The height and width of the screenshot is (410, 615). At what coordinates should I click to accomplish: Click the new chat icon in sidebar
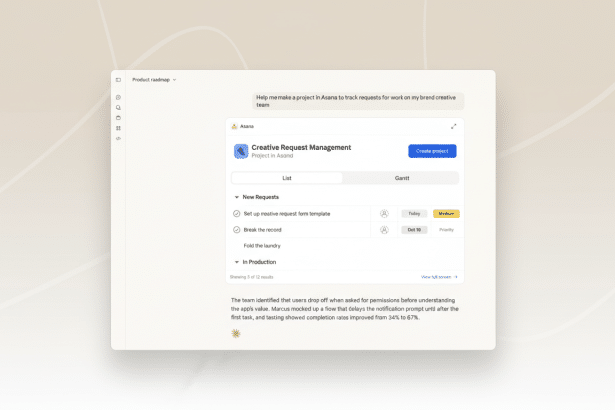pyautogui.click(x=118, y=97)
